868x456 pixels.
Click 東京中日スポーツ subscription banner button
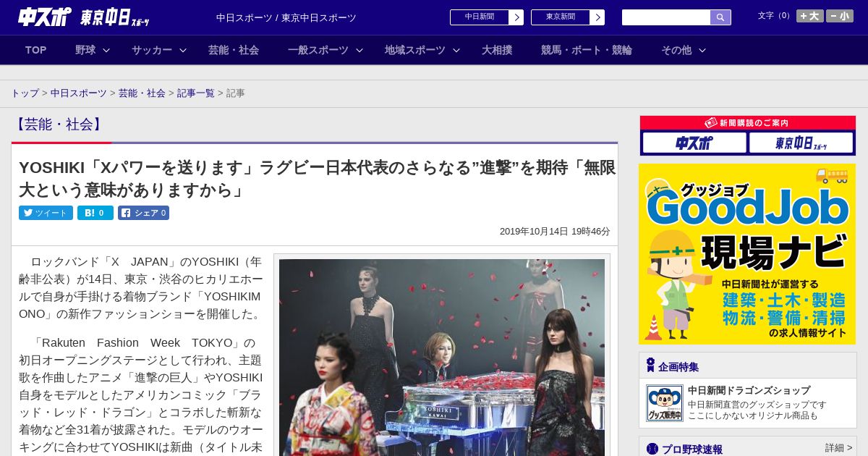[801, 143]
